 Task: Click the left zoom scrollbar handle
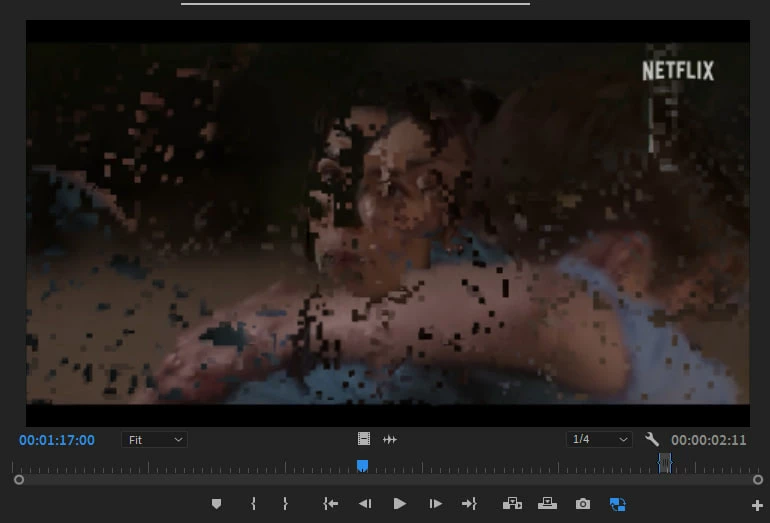point(19,479)
